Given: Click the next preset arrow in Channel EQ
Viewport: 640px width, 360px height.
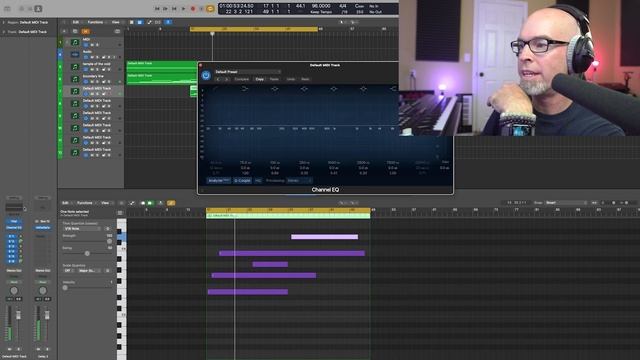Looking at the screenshot, I should click(227, 79).
